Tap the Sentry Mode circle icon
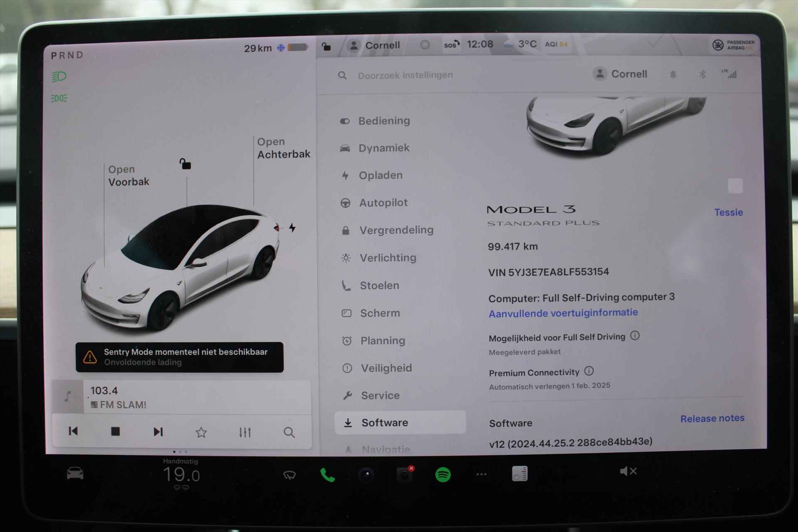 click(425, 44)
